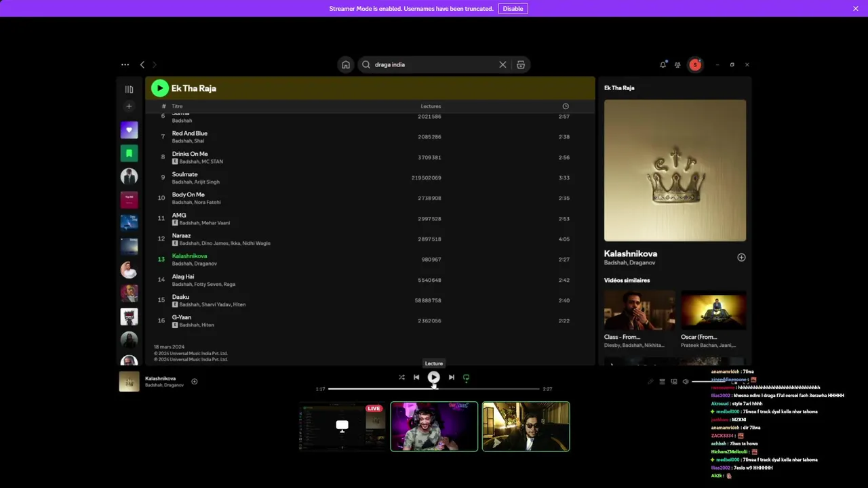Select the LIVE screen-share stream tile

342,426
